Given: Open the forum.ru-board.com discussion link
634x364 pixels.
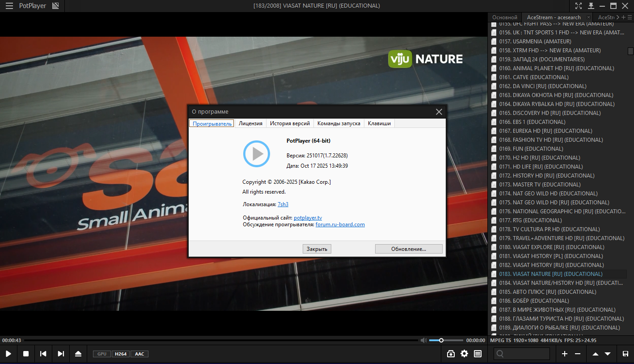Looking at the screenshot, I should click(x=340, y=224).
